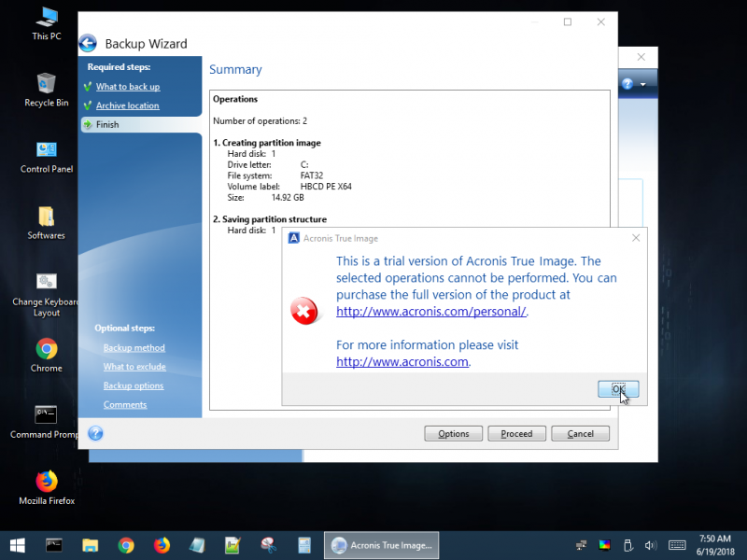Open the 'Archive location' step
The image size is (747, 560).
click(x=127, y=105)
